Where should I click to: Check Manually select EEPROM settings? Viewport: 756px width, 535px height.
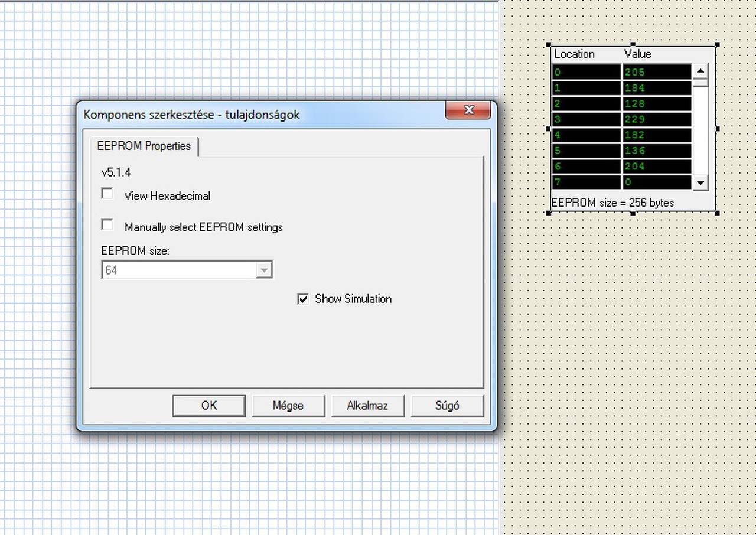pos(107,225)
